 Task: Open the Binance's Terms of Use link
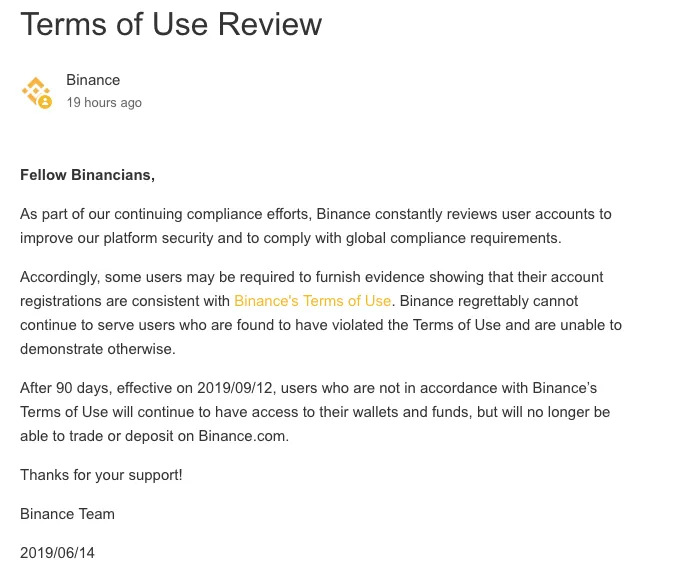tap(312, 300)
